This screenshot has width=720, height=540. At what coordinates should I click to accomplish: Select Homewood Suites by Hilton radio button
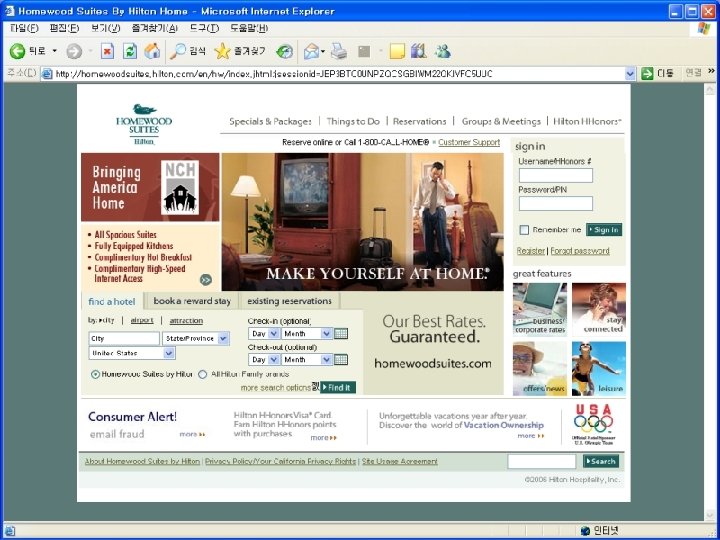95,374
